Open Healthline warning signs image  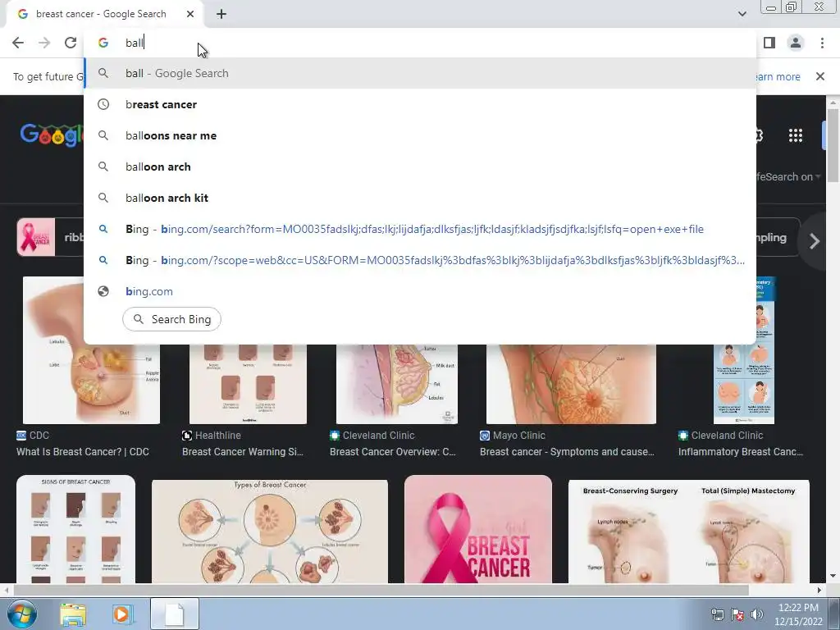coord(248,384)
